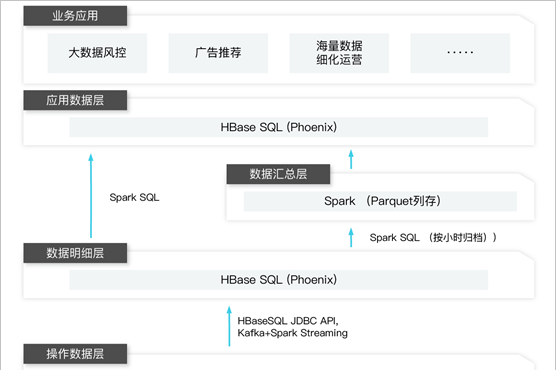Click the long arrow beside Spark SQL
This screenshot has height=370, width=556.
coord(91,196)
